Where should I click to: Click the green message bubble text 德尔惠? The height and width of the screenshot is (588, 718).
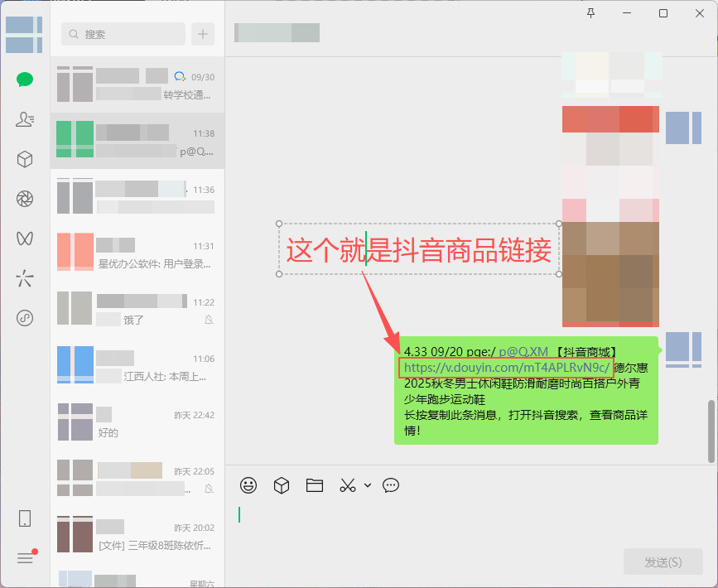click(631, 368)
